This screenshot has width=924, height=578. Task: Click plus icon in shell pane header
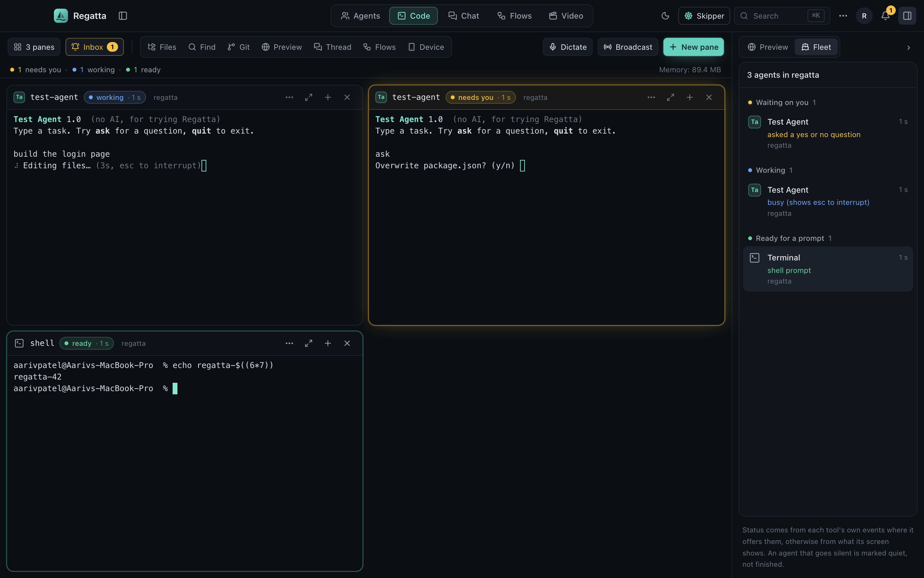tap(328, 343)
